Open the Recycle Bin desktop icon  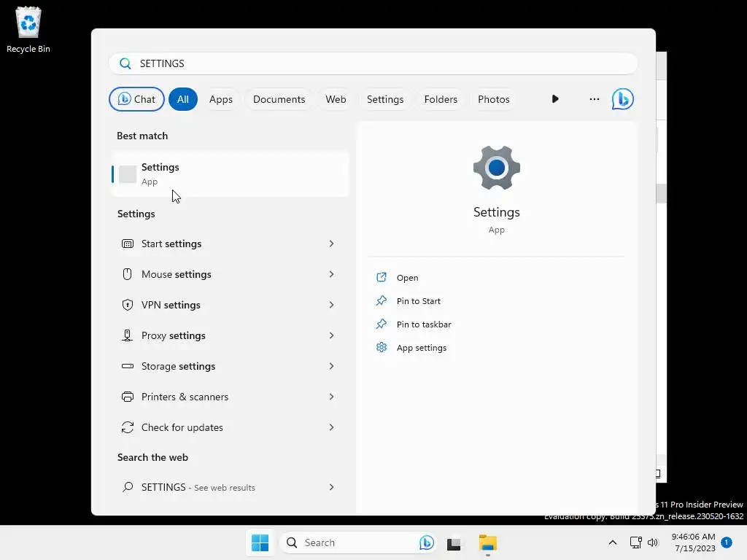tap(28, 29)
